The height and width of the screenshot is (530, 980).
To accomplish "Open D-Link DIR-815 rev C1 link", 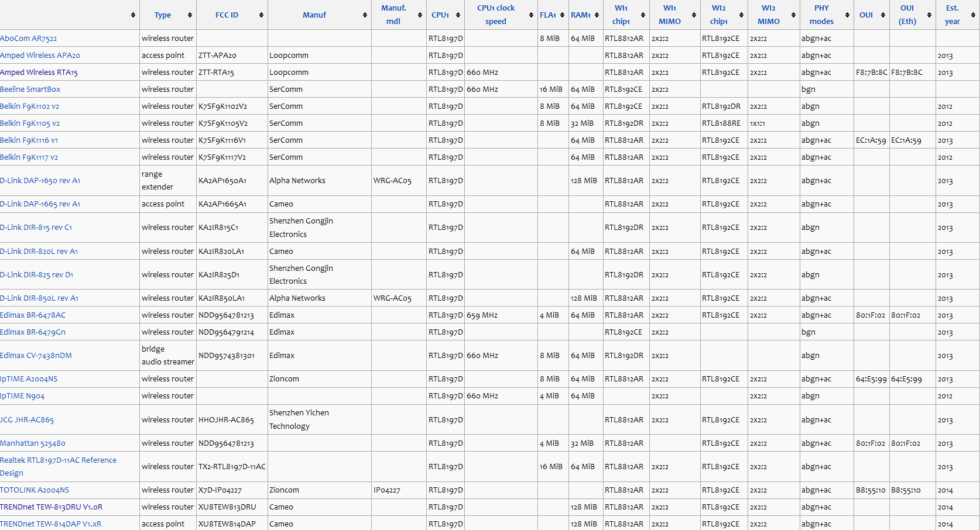I will coord(36,228).
